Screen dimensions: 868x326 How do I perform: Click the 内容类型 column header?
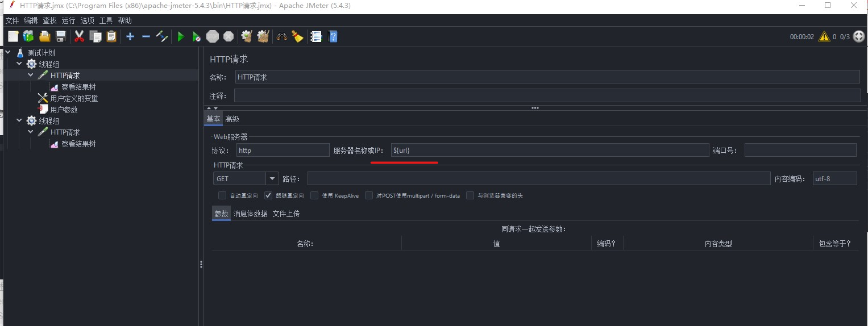coord(718,244)
